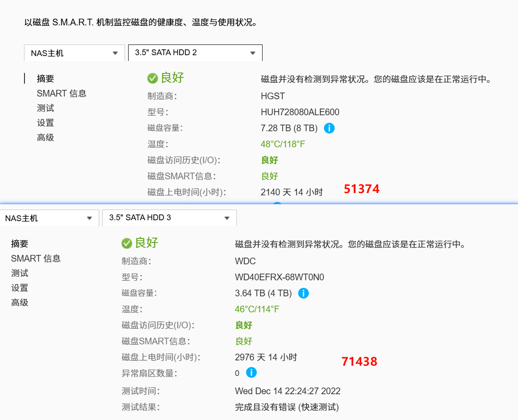Image resolution: width=518 pixels, height=420 pixels.
Task: Click the 良好 heading in HDD 2 panel
Action: [x=172, y=78]
